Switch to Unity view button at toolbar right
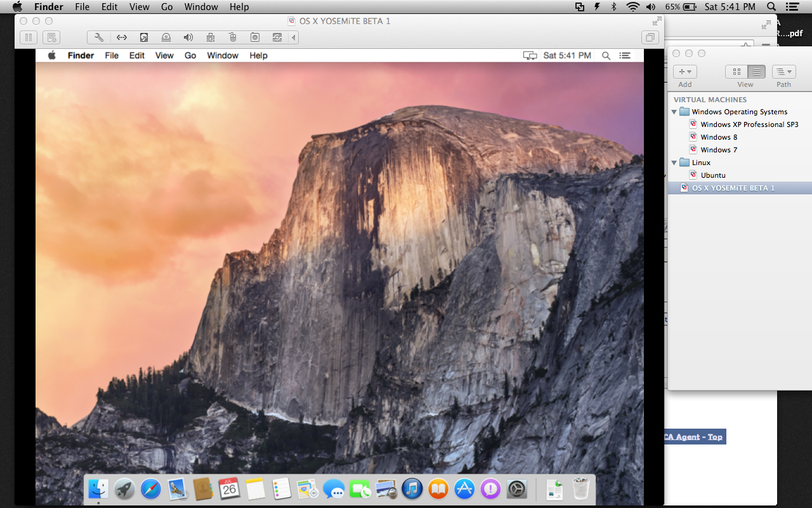The image size is (812, 508). [650, 37]
